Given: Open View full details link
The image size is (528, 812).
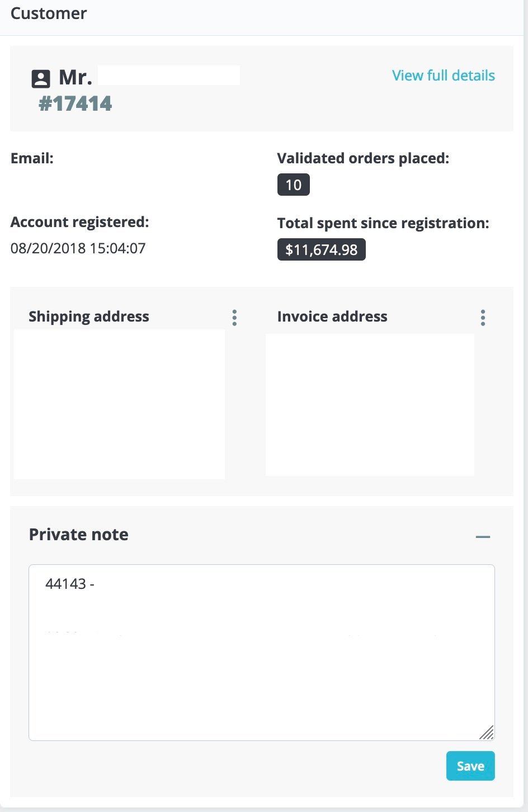Looking at the screenshot, I should (x=444, y=75).
